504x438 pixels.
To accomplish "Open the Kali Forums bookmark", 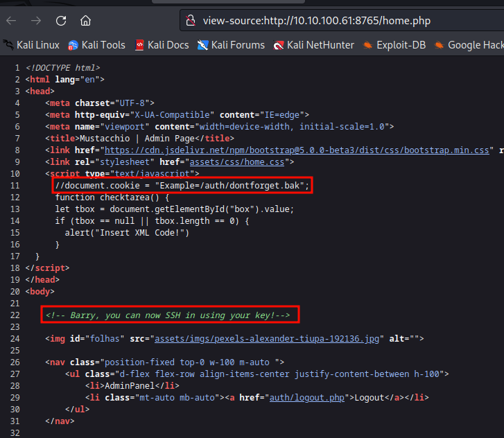I will click(x=231, y=45).
